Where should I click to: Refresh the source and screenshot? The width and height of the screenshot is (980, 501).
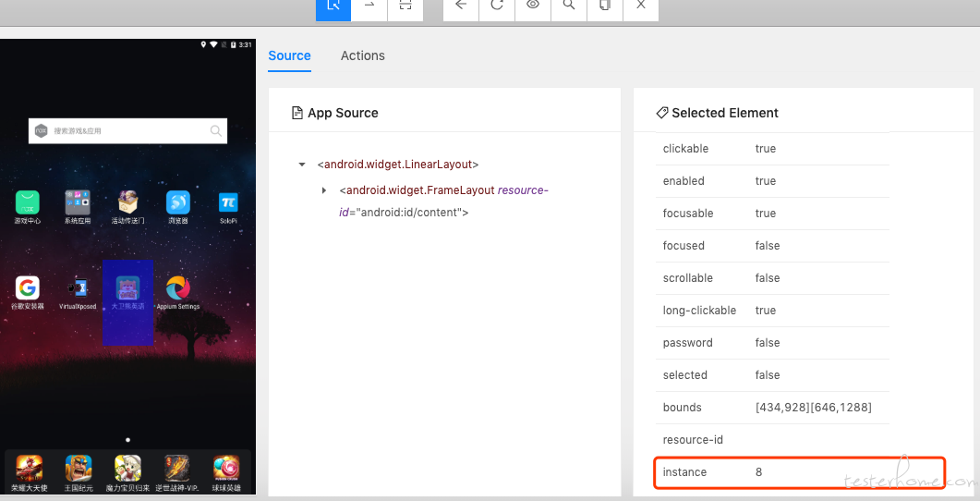497,6
